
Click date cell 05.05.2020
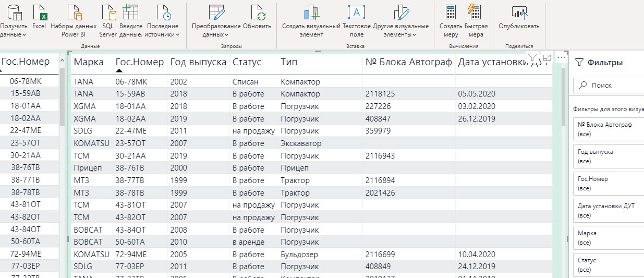(477, 94)
